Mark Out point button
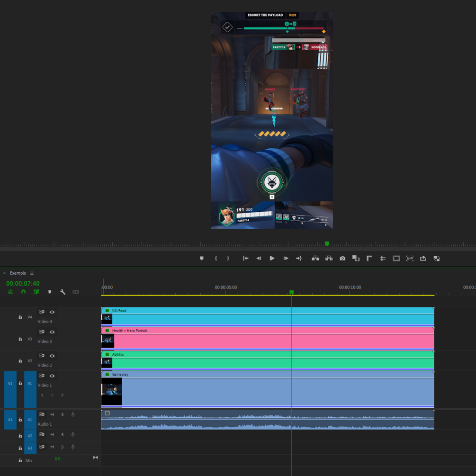 pyautogui.click(x=228, y=258)
